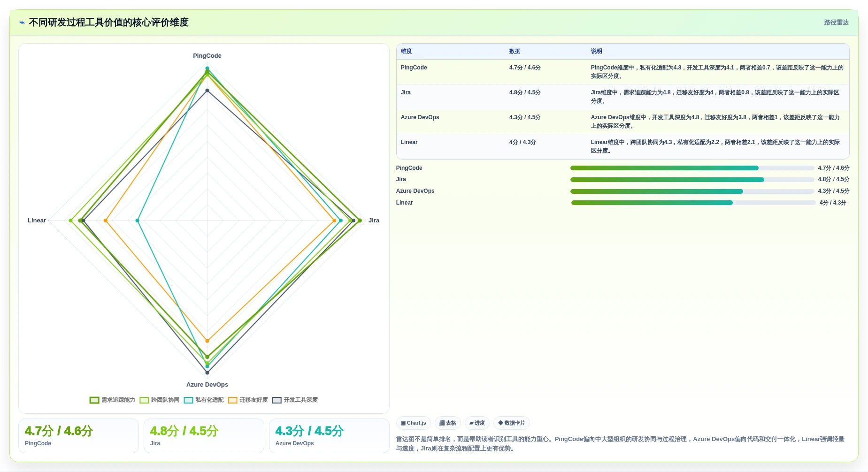
Task: Click the Linear progress bar score 4分 / 4.3分
Action: pyautogui.click(x=833, y=203)
